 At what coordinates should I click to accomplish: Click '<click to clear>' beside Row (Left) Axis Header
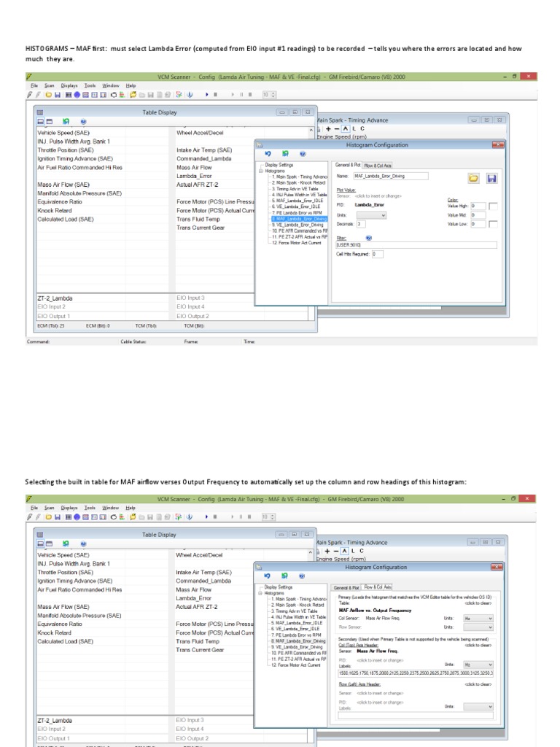(x=478, y=684)
